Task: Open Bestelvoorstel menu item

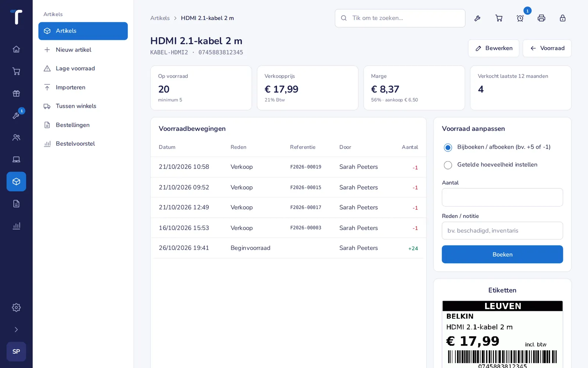Action: (x=83, y=144)
